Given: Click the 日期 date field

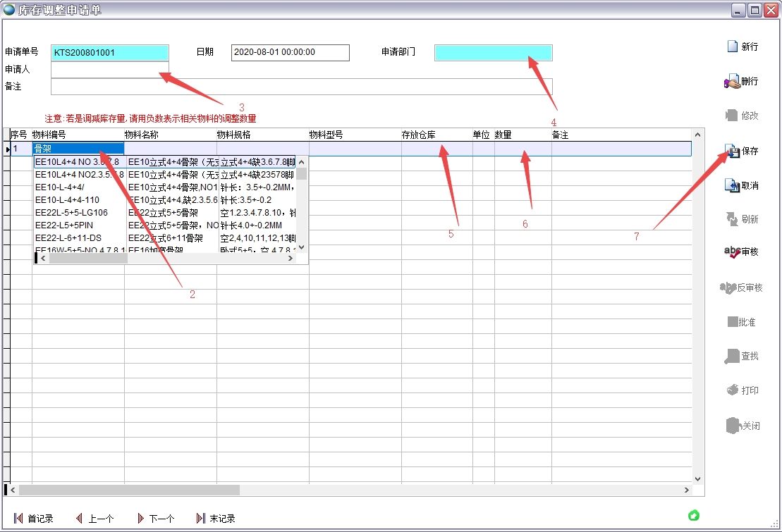Looking at the screenshot, I should click(290, 53).
